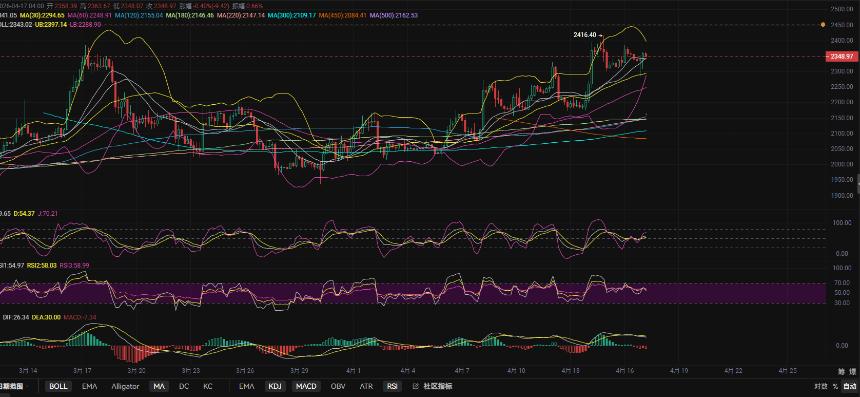Toggle the KDJ sub-chart indicator
The width and height of the screenshot is (860, 397).
pos(274,386)
